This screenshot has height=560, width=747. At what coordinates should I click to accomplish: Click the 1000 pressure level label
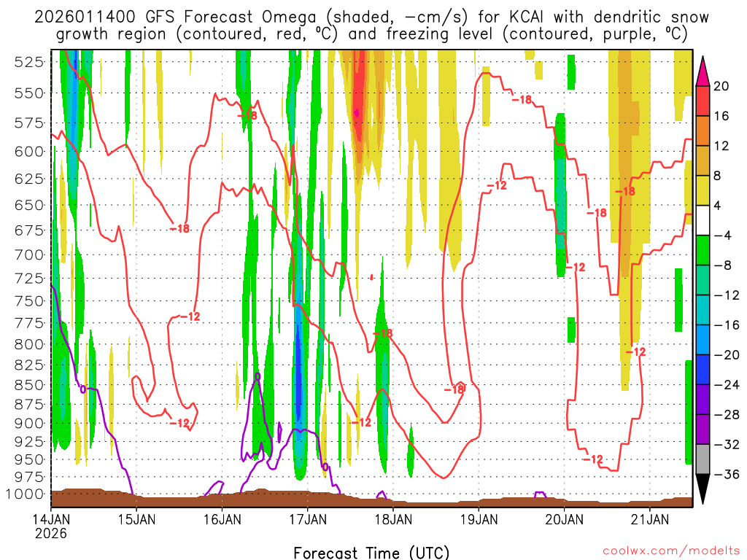tap(26, 494)
